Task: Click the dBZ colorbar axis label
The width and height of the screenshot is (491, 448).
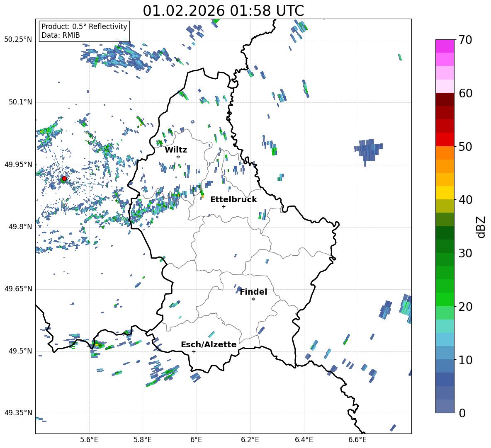Action: pyautogui.click(x=481, y=227)
